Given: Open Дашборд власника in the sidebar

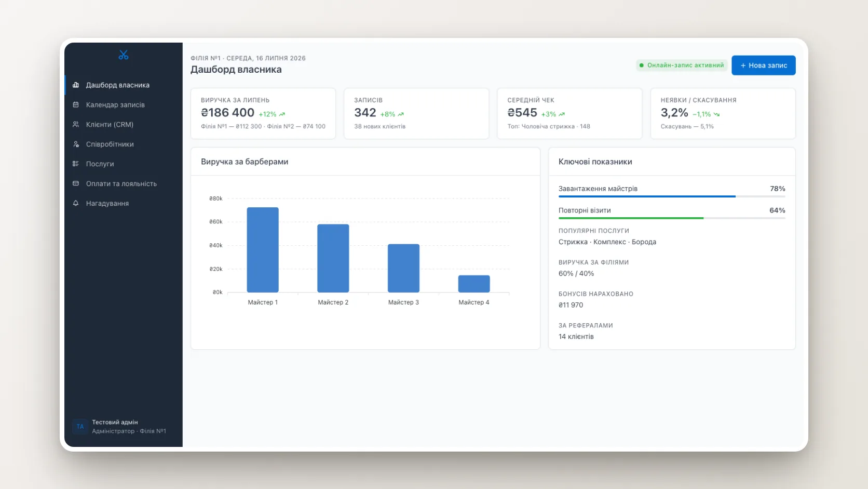Looking at the screenshot, I should [x=124, y=85].
